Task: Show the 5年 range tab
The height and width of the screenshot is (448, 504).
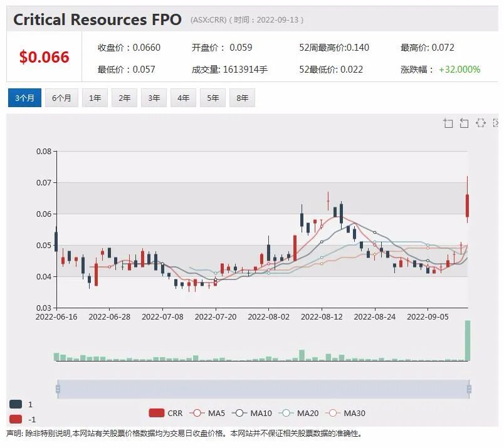Action: click(213, 98)
